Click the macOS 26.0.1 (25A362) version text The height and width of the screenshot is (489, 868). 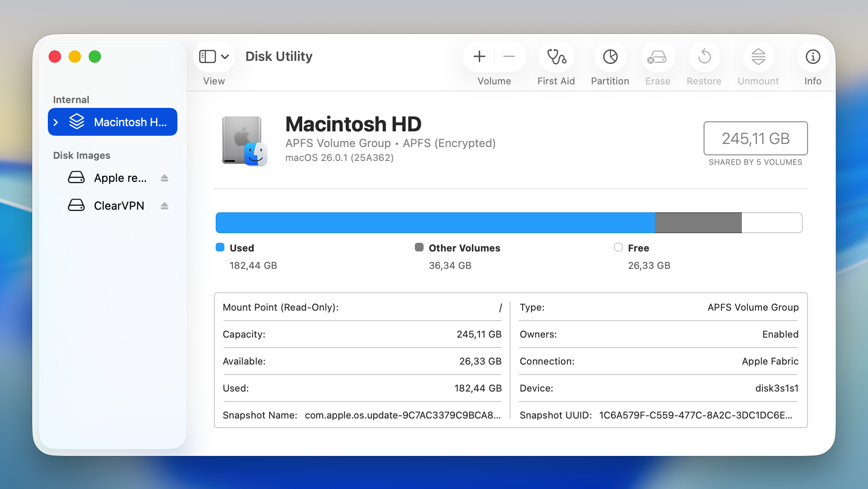(339, 157)
